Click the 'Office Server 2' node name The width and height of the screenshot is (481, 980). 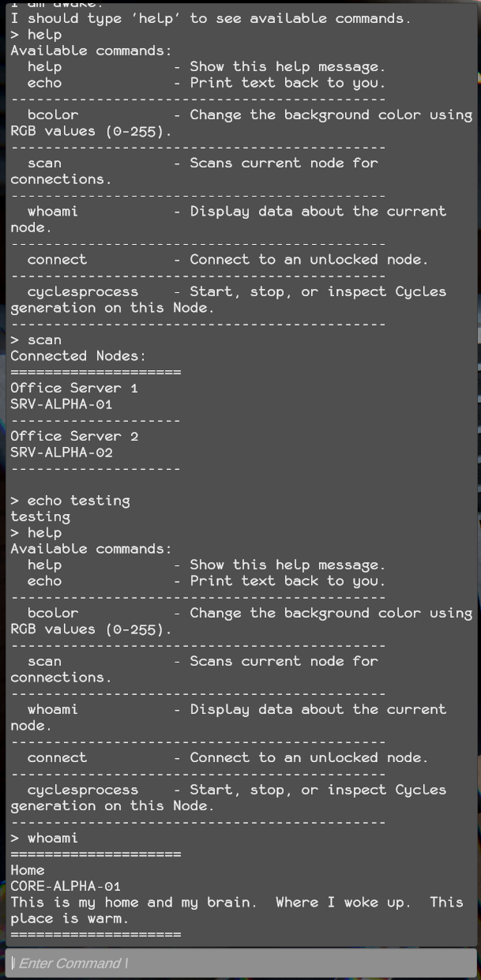coord(74,436)
